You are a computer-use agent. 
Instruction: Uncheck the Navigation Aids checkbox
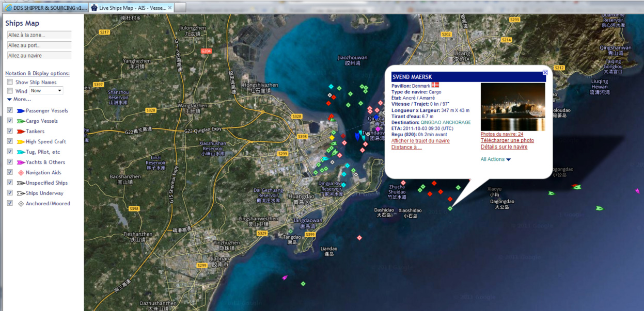click(10, 172)
